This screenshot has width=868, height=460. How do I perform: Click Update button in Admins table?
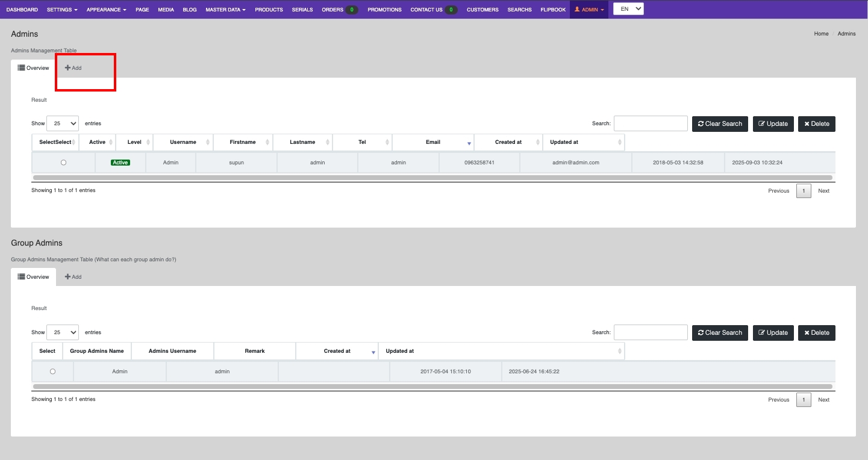pos(773,123)
